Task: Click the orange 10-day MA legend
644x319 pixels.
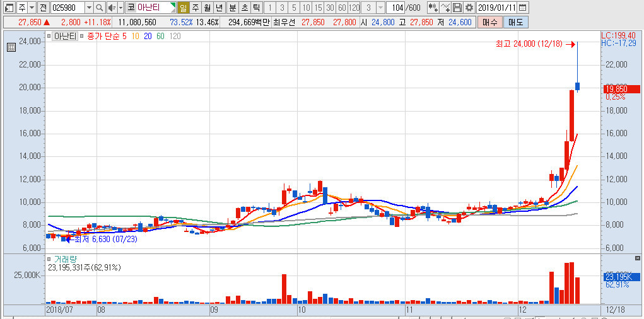Action: coord(135,36)
